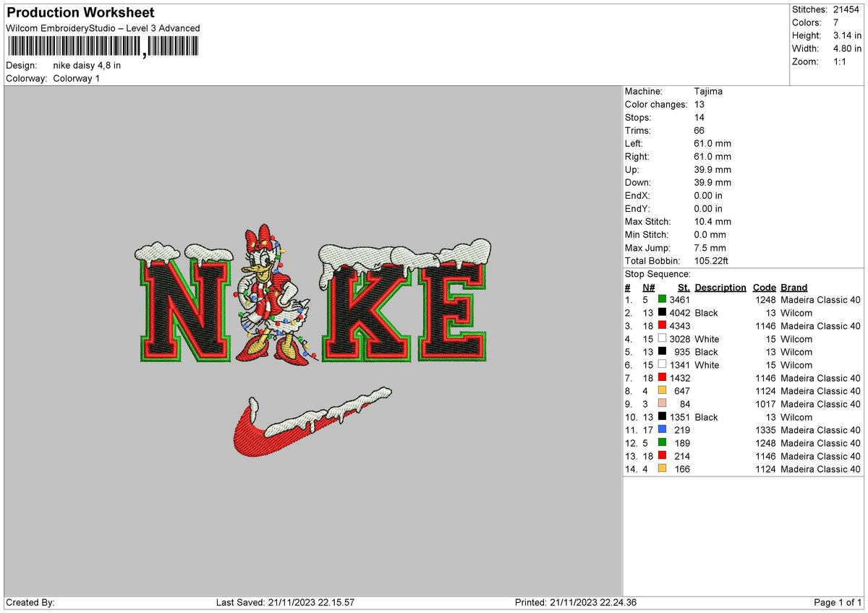The width and height of the screenshot is (868, 613).
Task: Click the St. column header
Action: (684, 287)
